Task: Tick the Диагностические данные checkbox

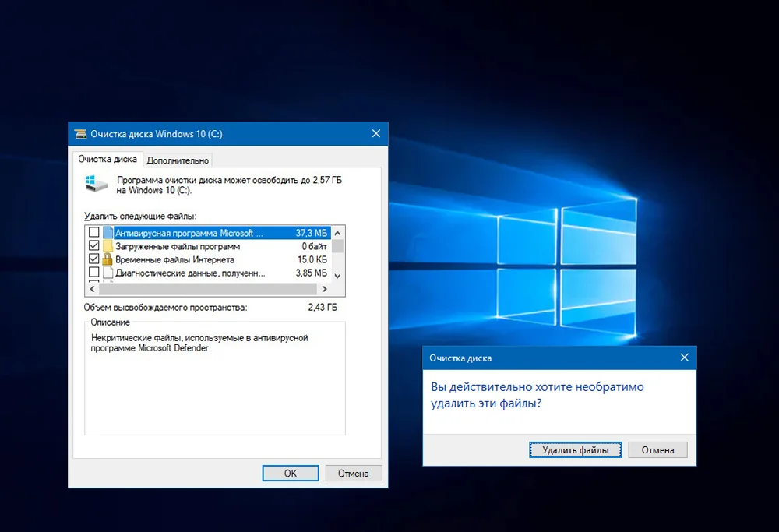Action: point(94,273)
